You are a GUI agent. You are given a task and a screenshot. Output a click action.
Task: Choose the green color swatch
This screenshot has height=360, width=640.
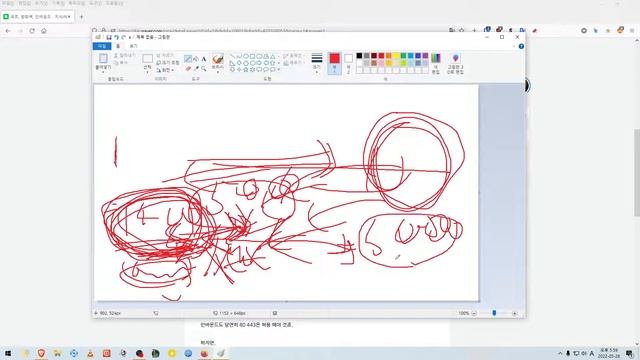(x=403, y=56)
